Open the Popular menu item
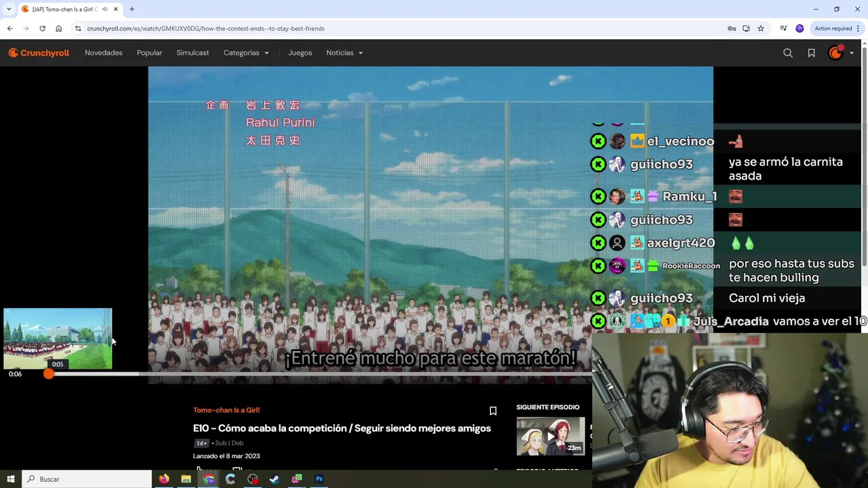The width and height of the screenshot is (868, 488). tap(149, 53)
